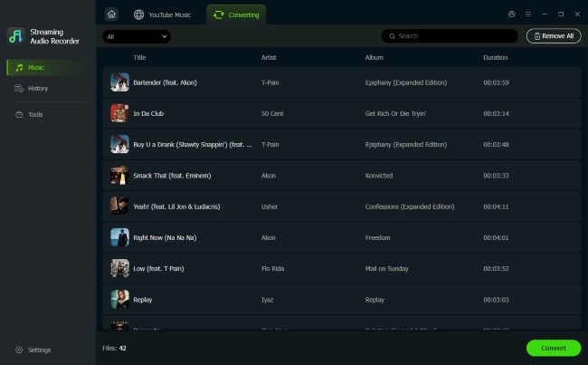The image size is (588, 365).
Task: Click album Freedom
Action: pyautogui.click(x=377, y=237)
